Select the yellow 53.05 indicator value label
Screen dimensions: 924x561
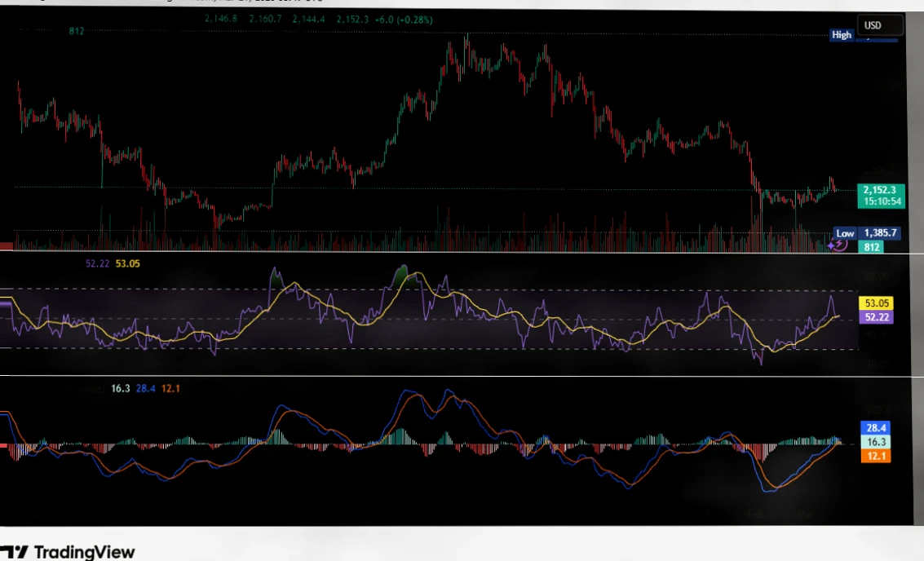[x=876, y=303]
